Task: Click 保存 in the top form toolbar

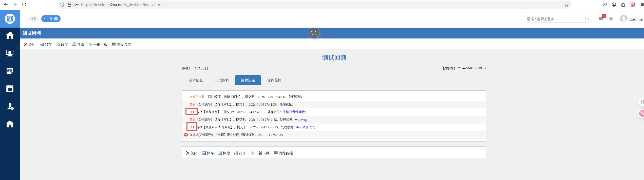Action: coord(46,45)
